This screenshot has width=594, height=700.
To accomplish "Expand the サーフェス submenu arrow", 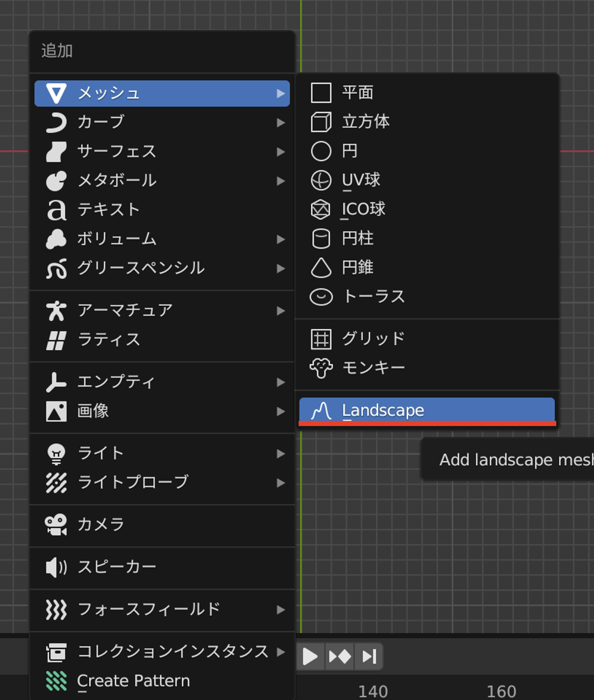I will pos(281,152).
